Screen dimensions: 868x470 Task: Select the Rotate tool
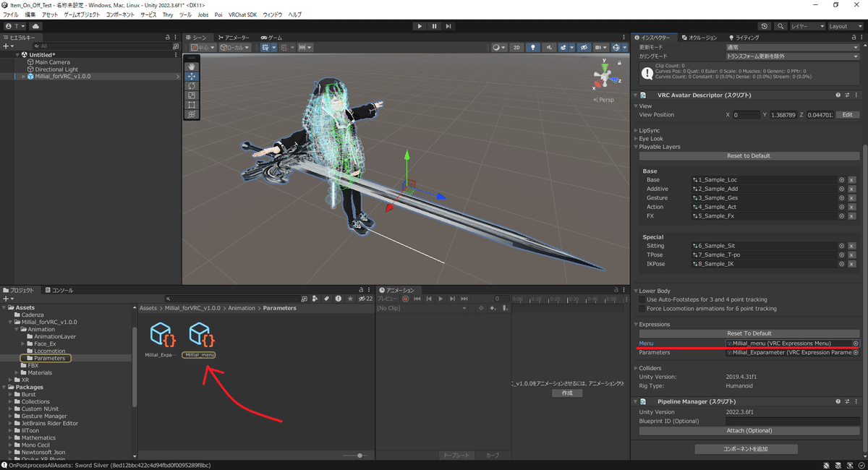192,86
